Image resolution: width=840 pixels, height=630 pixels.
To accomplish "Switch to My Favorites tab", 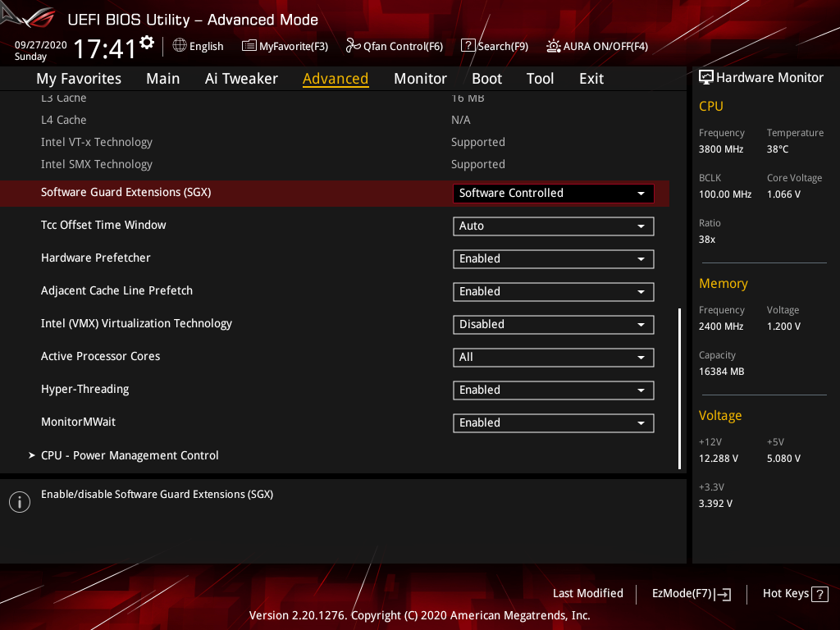I will coord(79,79).
